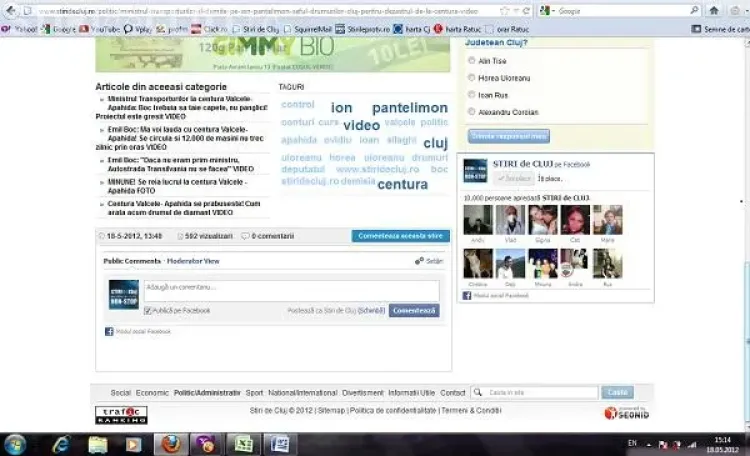Open the Setări comments settings gear
This screenshot has width=750, height=456.
pos(428,261)
